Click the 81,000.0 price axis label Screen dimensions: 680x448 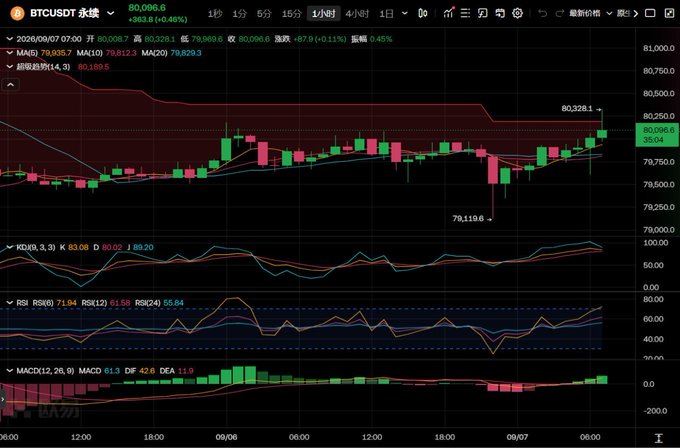659,48
